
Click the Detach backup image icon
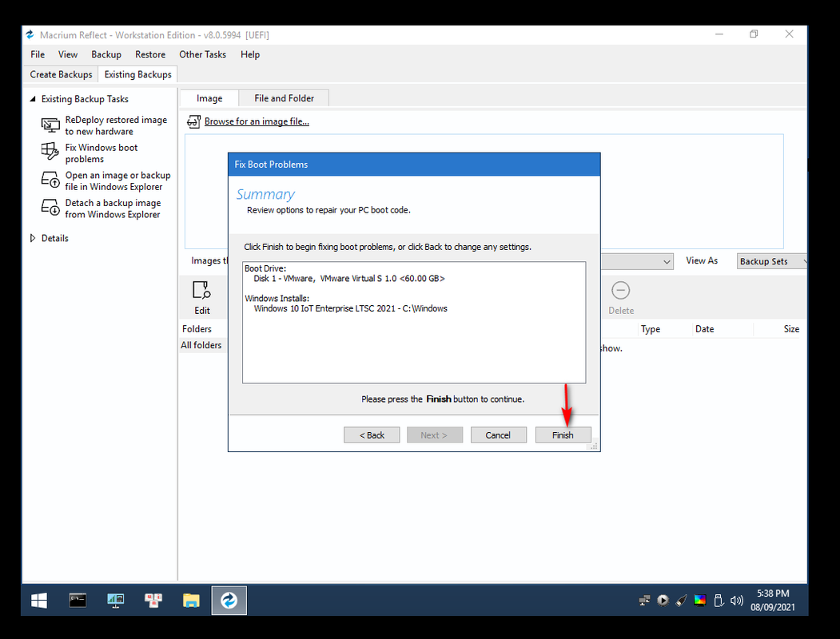pyautogui.click(x=50, y=207)
